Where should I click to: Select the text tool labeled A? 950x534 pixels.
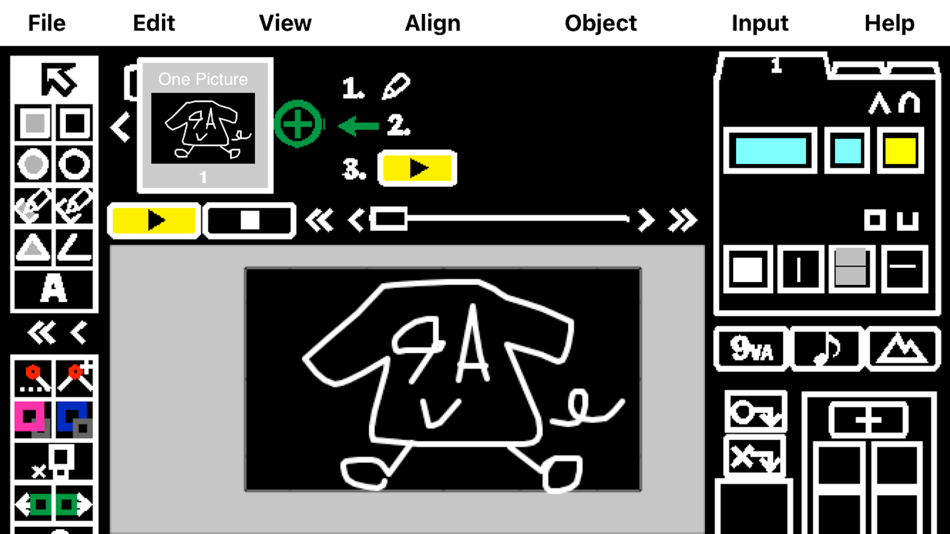click(x=54, y=289)
